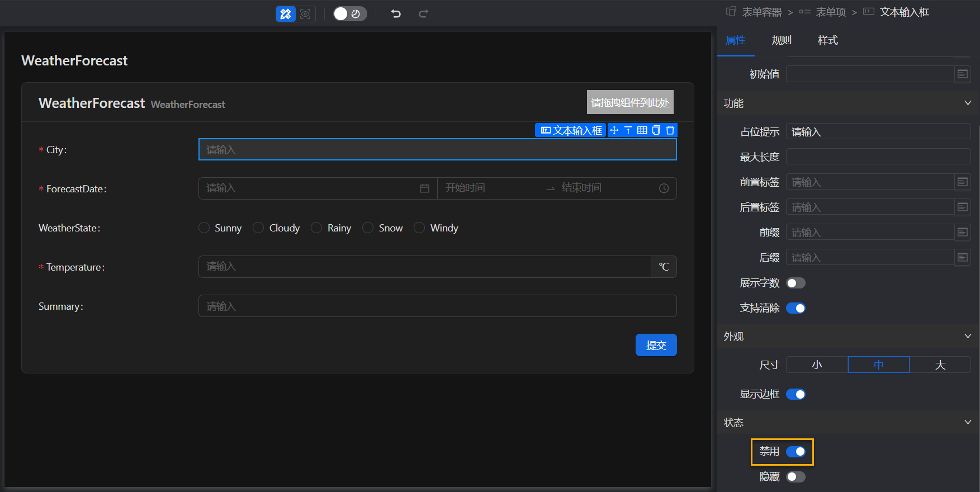Click the 开始时间 start time field
Viewport: 980px width, 492px height.
pyautogui.click(x=489, y=188)
